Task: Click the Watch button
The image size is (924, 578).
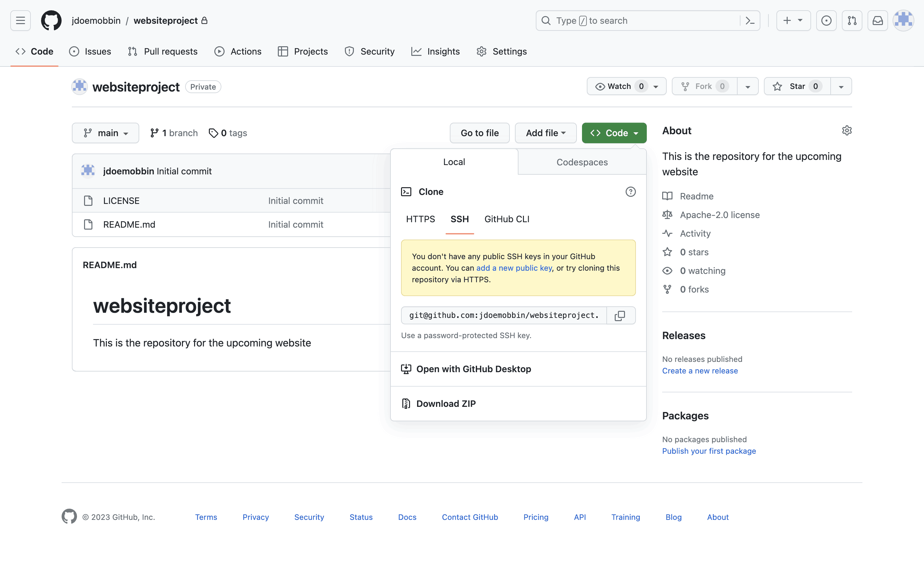Action: 627,86
